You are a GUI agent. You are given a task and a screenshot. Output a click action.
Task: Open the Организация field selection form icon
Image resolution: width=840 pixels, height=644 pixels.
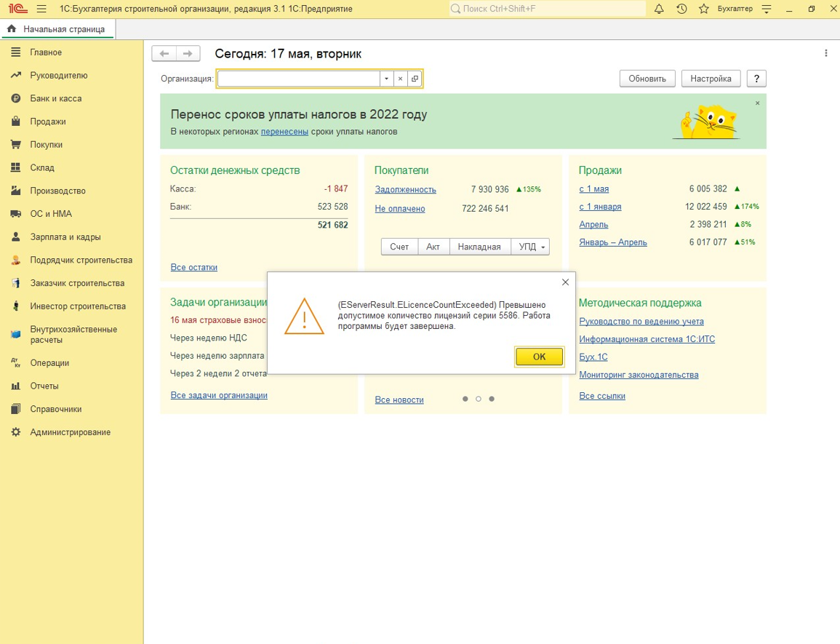(x=415, y=79)
